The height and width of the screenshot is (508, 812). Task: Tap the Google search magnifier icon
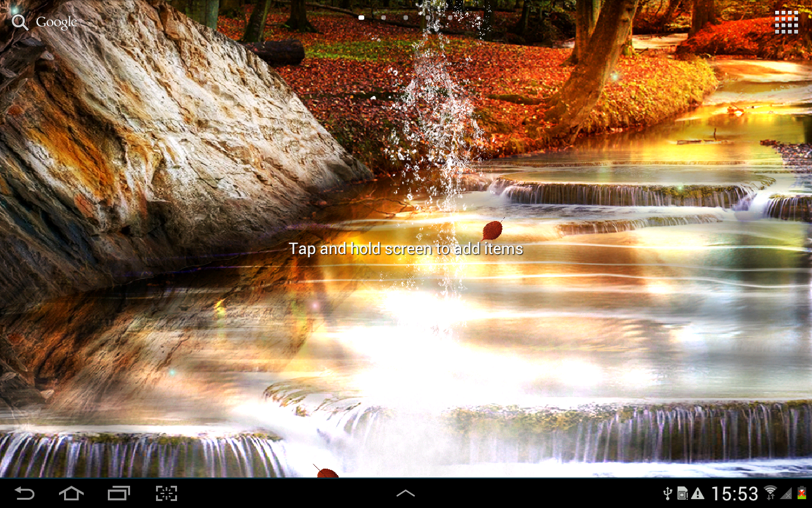pos(20,22)
